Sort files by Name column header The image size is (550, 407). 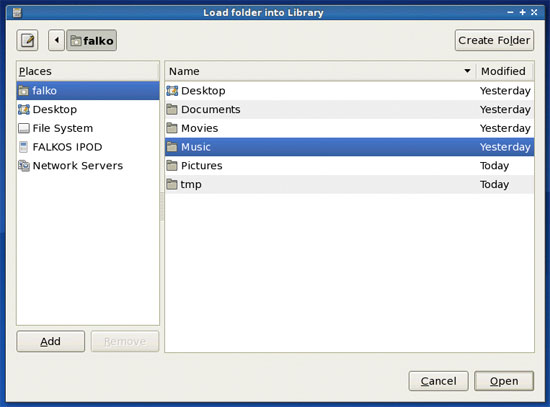[x=320, y=71]
